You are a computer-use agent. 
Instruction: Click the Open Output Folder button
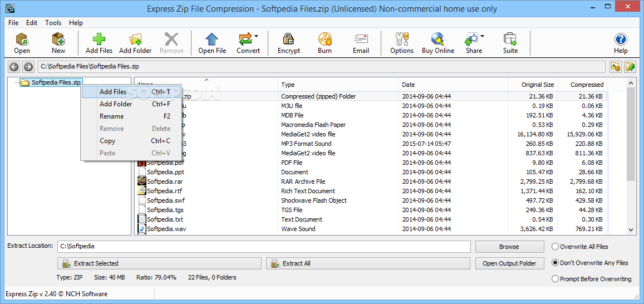pos(509,263)
